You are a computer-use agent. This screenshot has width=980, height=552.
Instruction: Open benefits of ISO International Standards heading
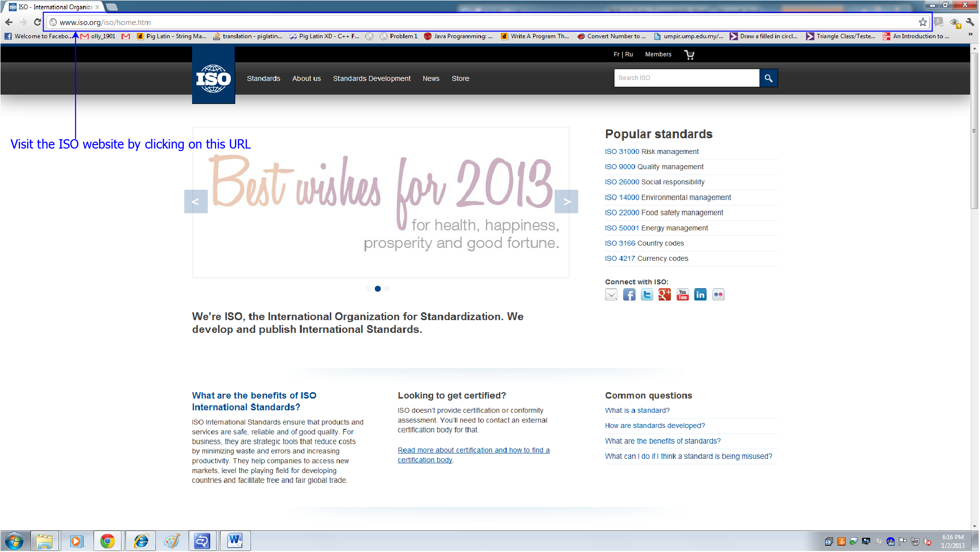254,401
